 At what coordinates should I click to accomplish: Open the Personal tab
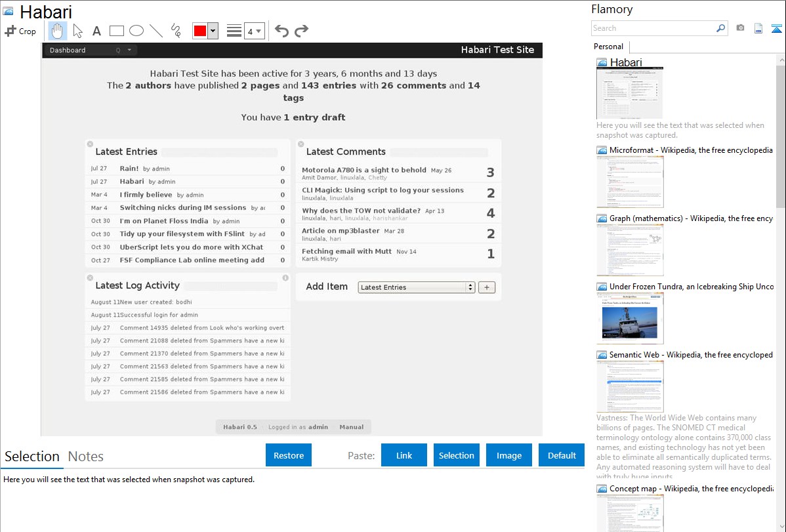click(609, 47)
